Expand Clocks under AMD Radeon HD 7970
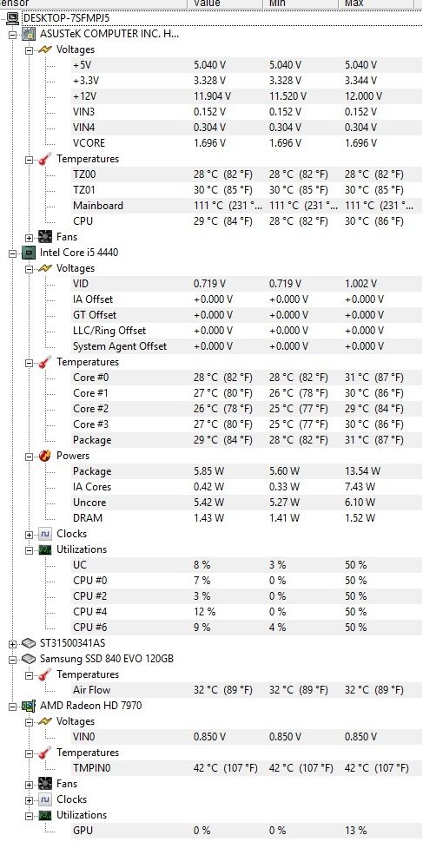The image size is (423, 868). pyautogui.click(x=30, y=800)
